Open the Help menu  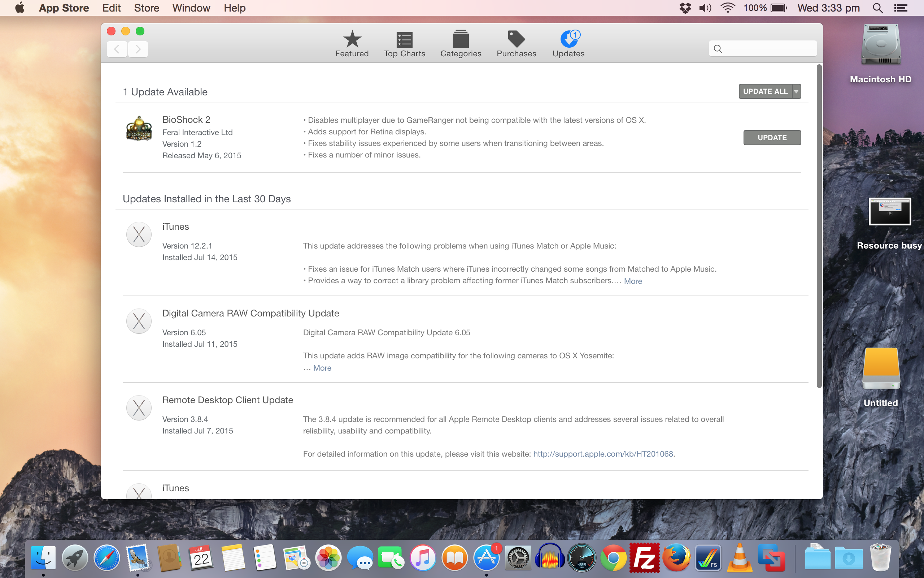pyautogui.click(x=235, y=8)
